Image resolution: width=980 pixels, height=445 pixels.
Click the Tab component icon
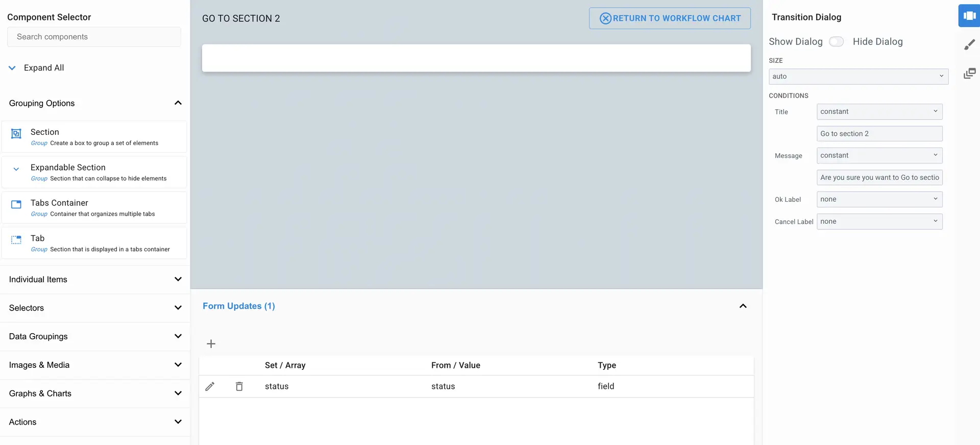(x=16, y=240)
